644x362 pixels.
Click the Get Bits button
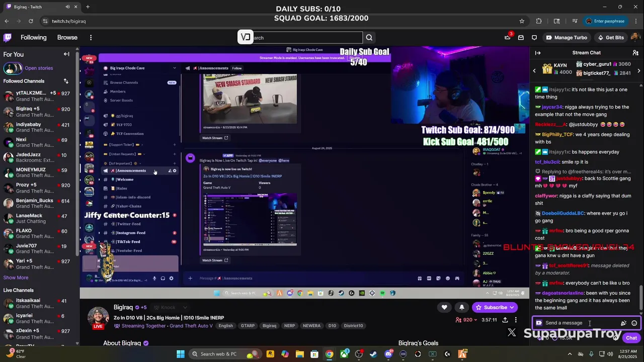610,37
